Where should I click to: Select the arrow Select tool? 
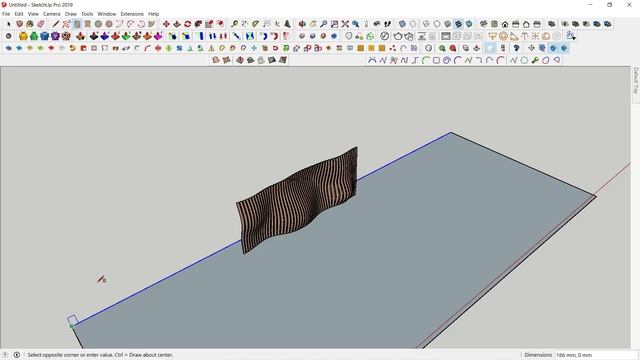point(9,24)
